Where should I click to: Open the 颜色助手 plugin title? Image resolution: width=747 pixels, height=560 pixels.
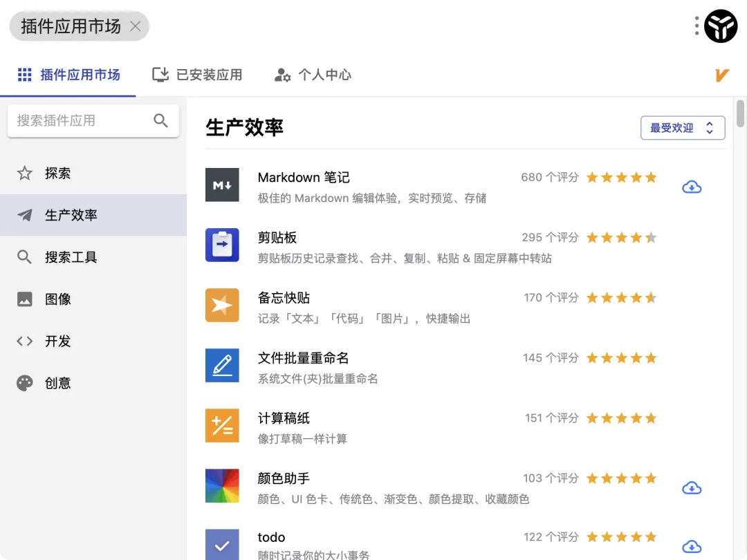(284, 478)
